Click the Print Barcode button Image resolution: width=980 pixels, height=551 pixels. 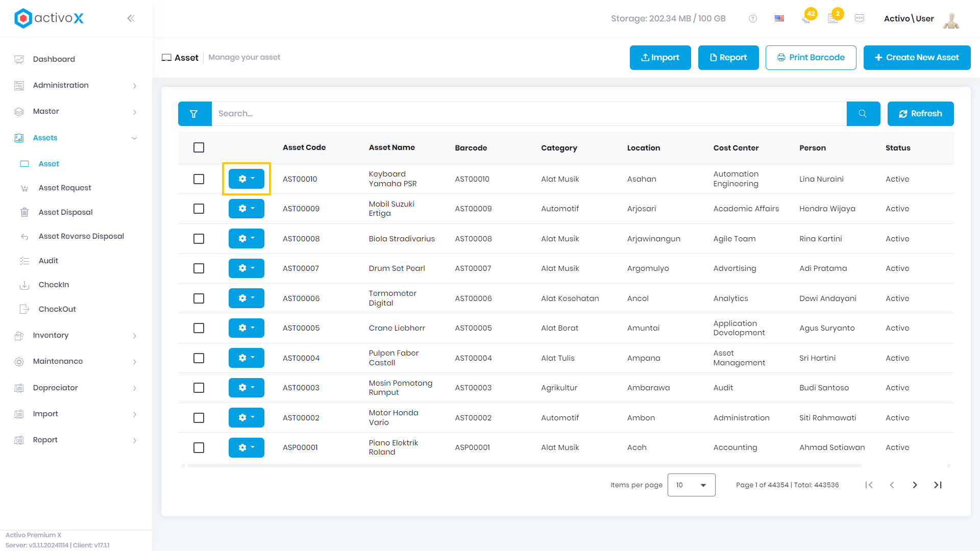[x=811, y=58]
